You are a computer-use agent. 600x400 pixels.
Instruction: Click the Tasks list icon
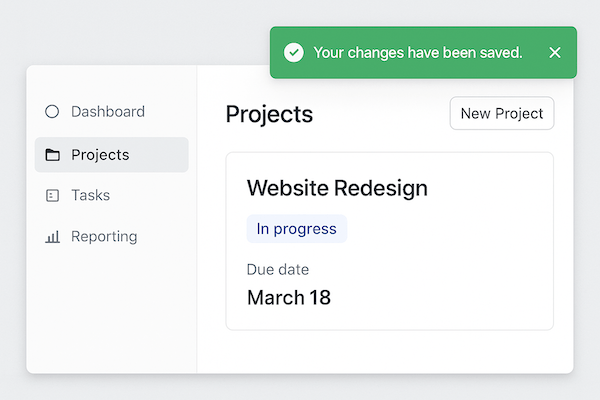point(52,196)
